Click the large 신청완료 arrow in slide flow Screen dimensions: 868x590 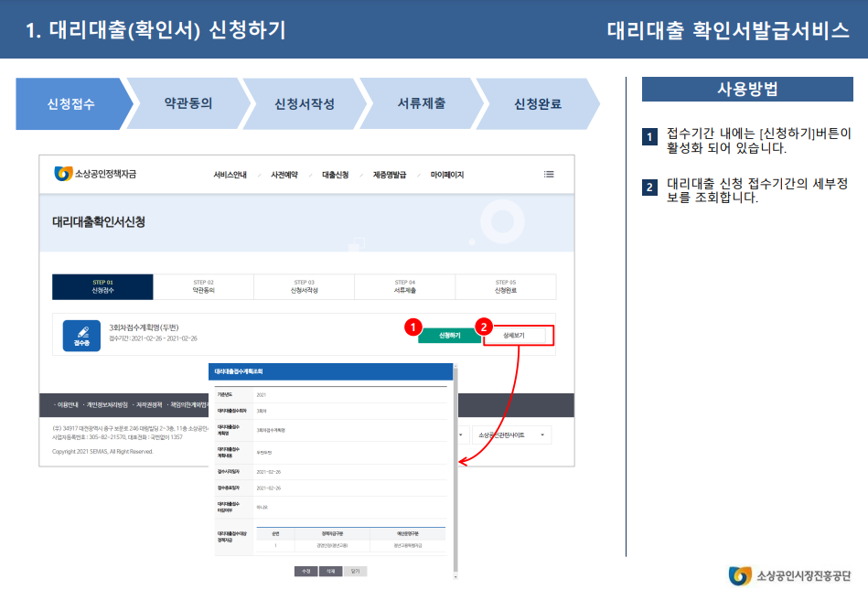(538, 104)
